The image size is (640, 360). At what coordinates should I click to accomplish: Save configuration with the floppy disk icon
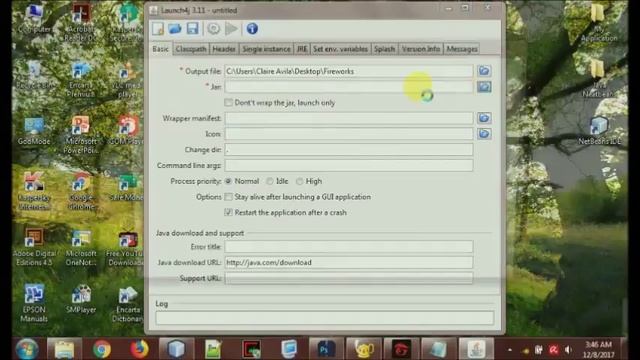(x=192, y=29)
